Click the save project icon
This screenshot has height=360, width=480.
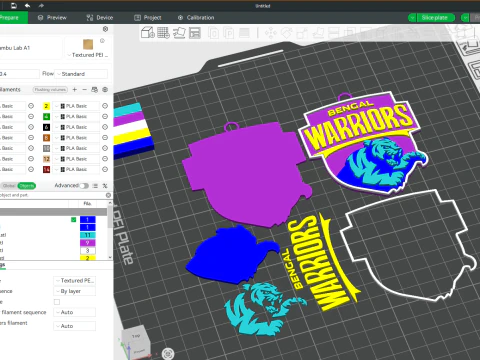point(14,6)
